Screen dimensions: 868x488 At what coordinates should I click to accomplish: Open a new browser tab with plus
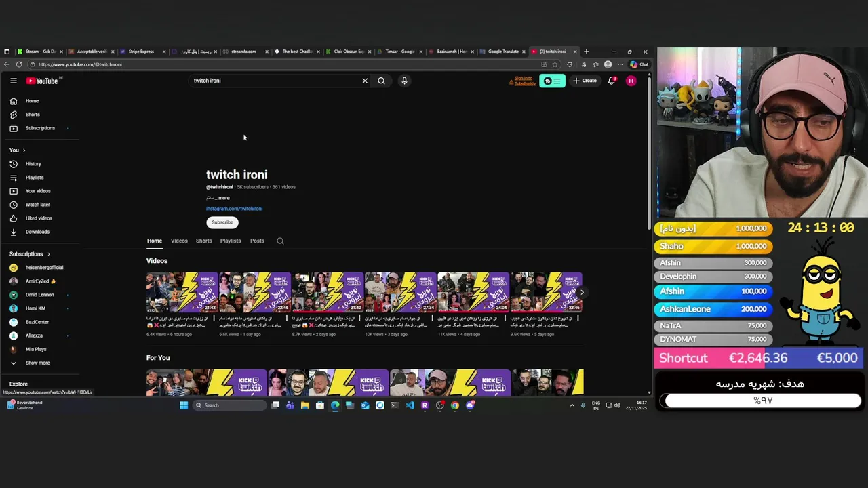[587, 52]
